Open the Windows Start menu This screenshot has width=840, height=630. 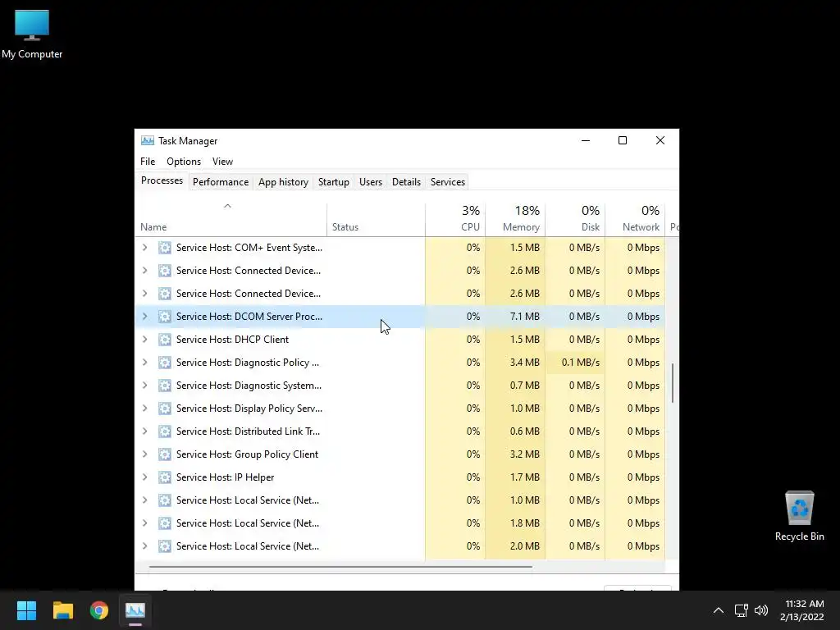[26, 610]
